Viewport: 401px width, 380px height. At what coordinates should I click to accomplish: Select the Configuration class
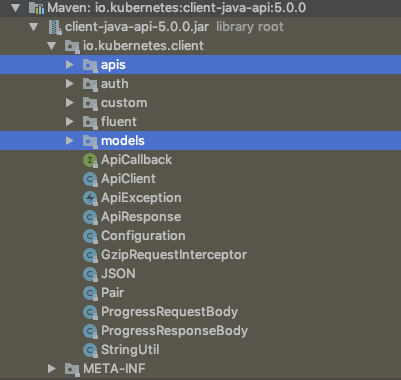(x=143, y=236)
